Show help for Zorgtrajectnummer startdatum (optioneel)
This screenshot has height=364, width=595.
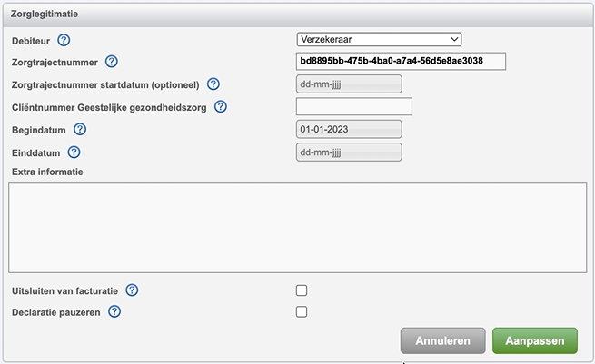(x=213, y=84)
